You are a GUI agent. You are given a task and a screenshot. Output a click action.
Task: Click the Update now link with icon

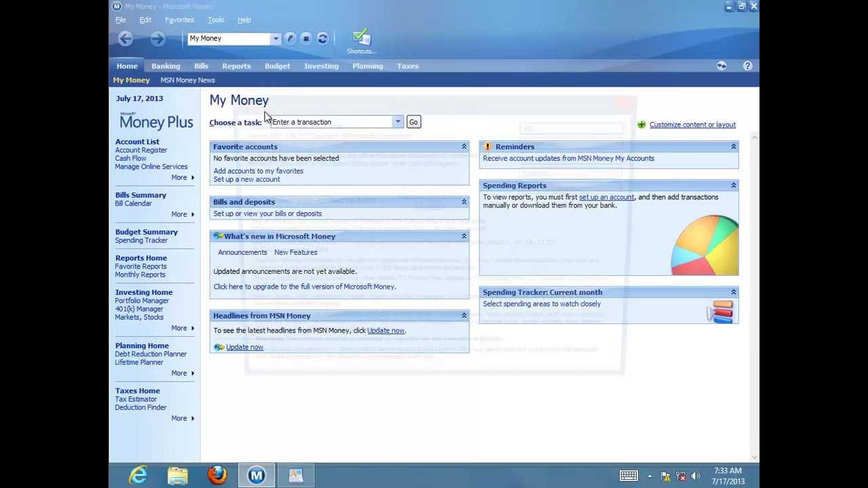coord(245,347)
